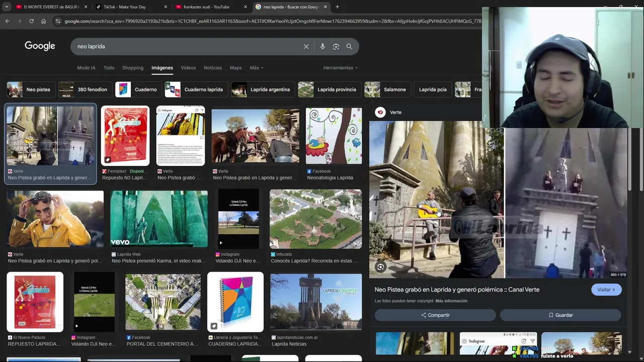644x362 pixels.
Task: Open Shopping results tab
Action: (x=133, y=68)
